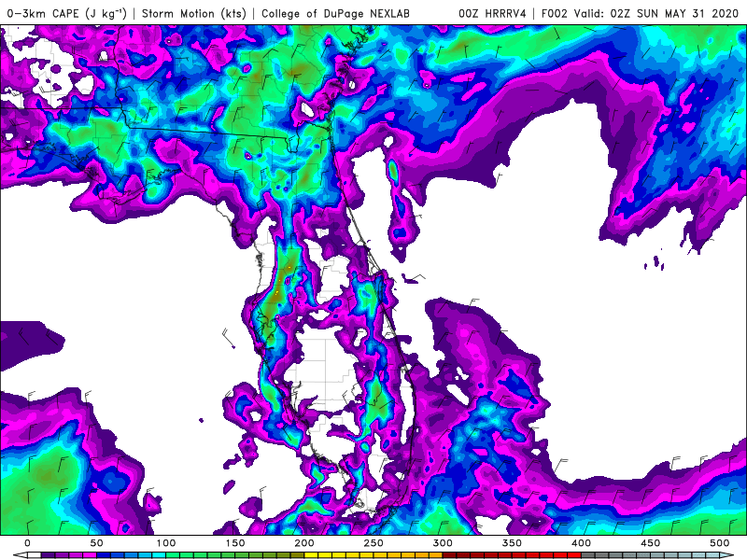Click the 'F002' forecast hour text
The height and width of the screenshot is (560, 747).
point(555,14)
